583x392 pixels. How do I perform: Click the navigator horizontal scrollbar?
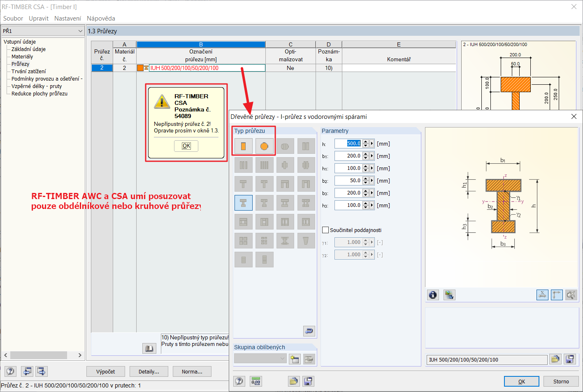coord(43,355)
